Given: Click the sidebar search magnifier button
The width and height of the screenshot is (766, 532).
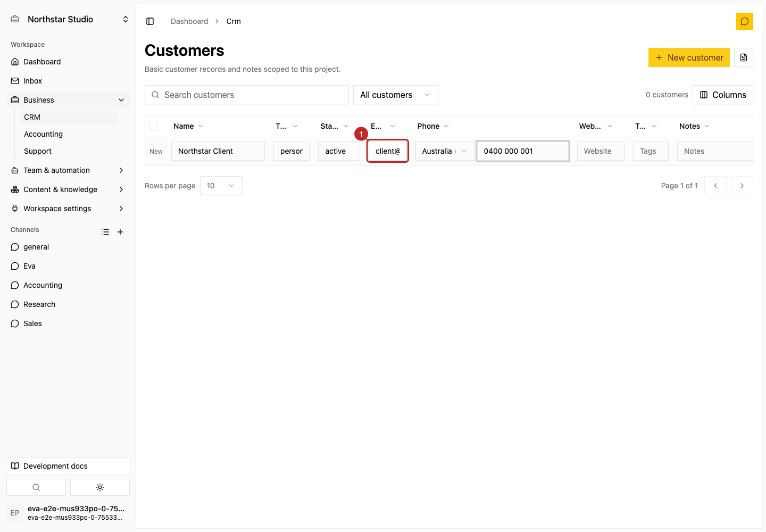Looking at the screenshot, I should pyautogui.click(x=36, y=487).
